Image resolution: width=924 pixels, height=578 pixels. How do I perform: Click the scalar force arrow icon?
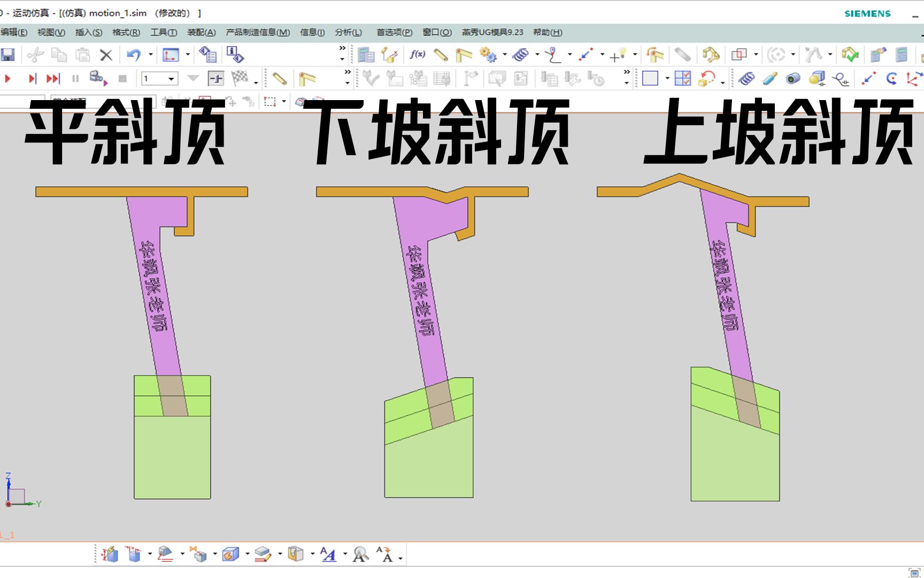586,55
